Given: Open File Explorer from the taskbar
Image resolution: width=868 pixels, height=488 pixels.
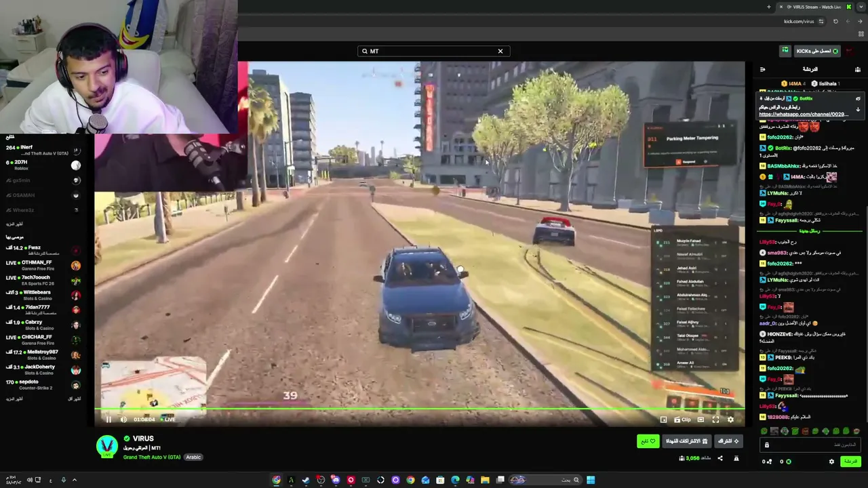Looking at the screenshot, I should 485,480.
